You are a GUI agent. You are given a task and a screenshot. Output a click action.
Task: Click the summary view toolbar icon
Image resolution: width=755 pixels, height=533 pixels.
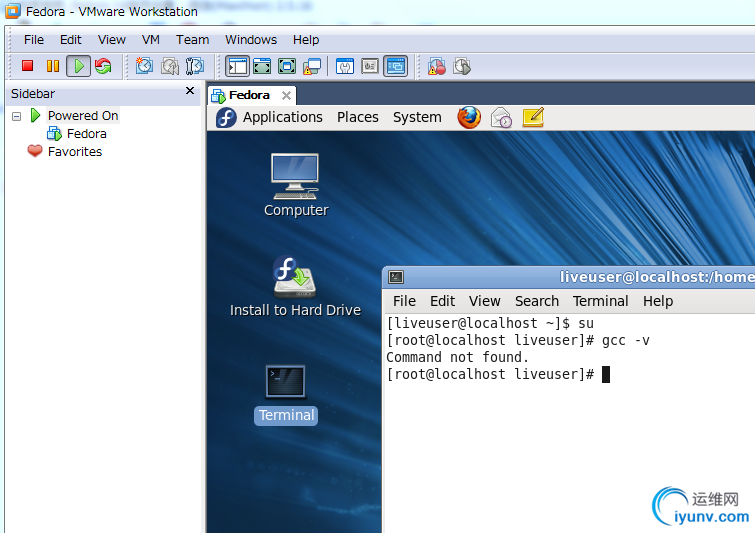pos(345,66)
